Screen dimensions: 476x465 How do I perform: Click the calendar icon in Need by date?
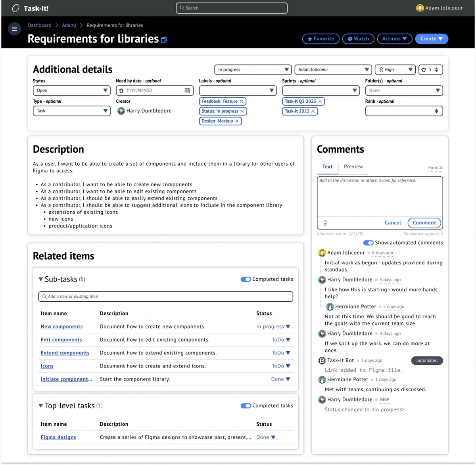point(187,90)
